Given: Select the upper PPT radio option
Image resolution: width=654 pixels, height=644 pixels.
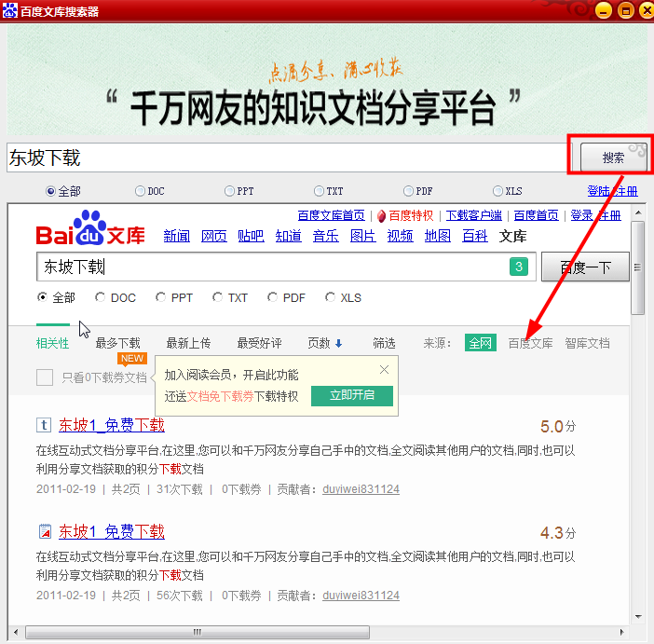Looking at the screenshot, I should tap(229, 191).
